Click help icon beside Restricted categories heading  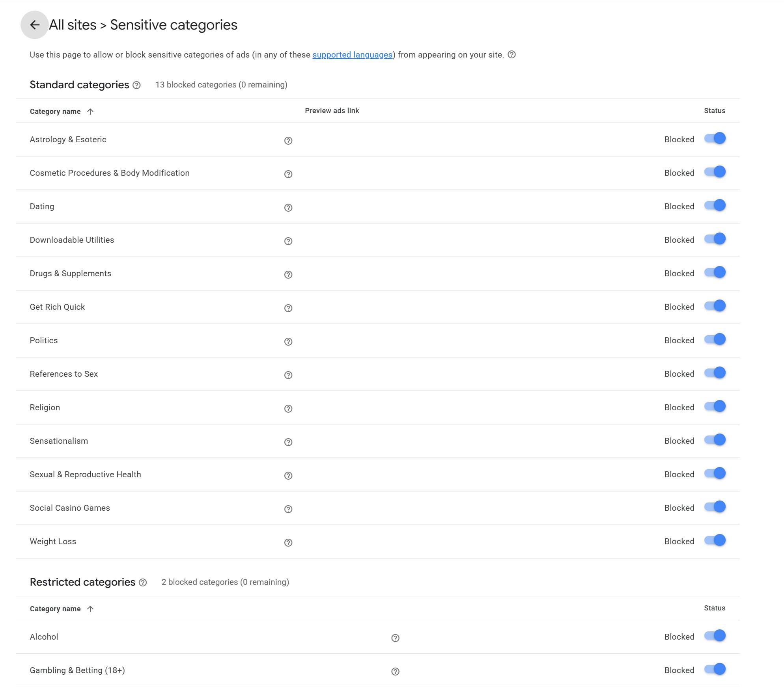(x=143, y=582)
